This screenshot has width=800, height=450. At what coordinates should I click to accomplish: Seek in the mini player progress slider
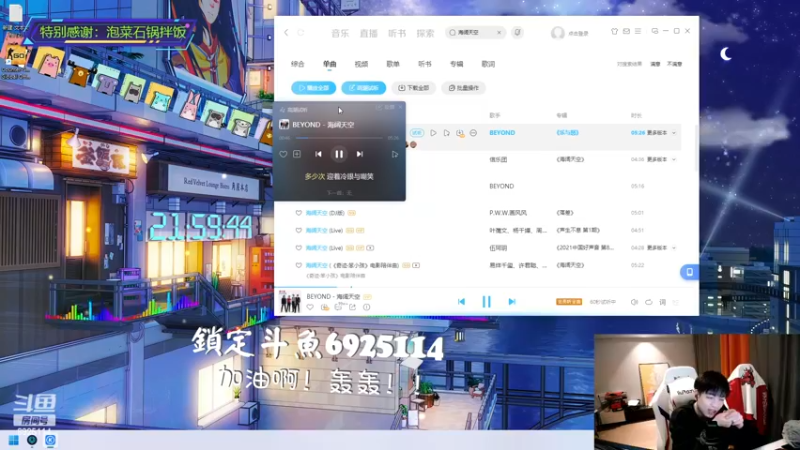[x=339, y=138]
